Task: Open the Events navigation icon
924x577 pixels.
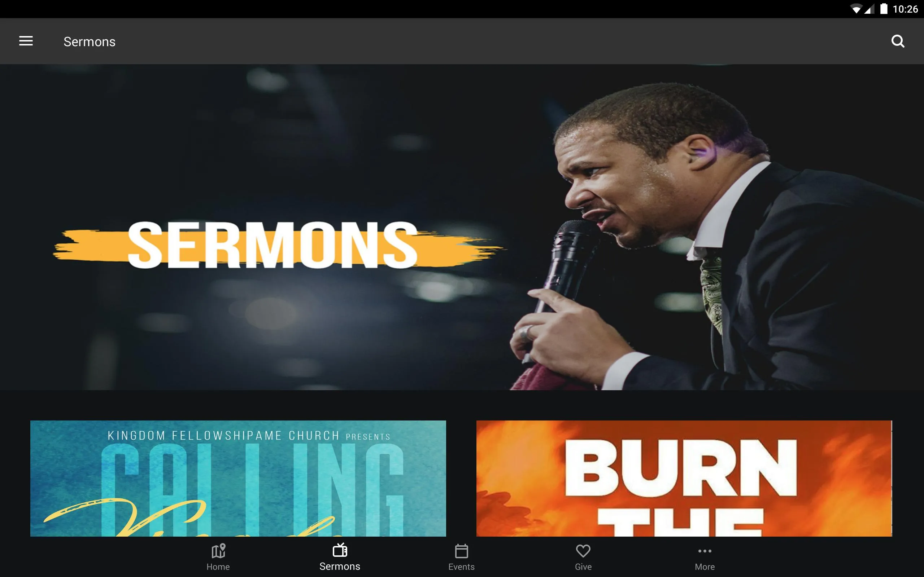Action: 462,557
